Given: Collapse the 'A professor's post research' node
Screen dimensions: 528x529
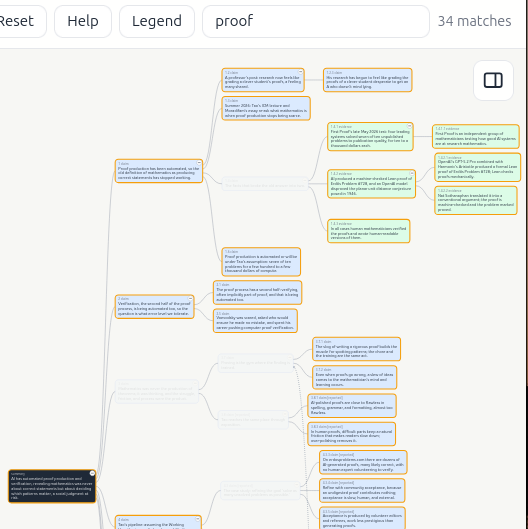Looking at the screenshot, I should pos(300,72).
